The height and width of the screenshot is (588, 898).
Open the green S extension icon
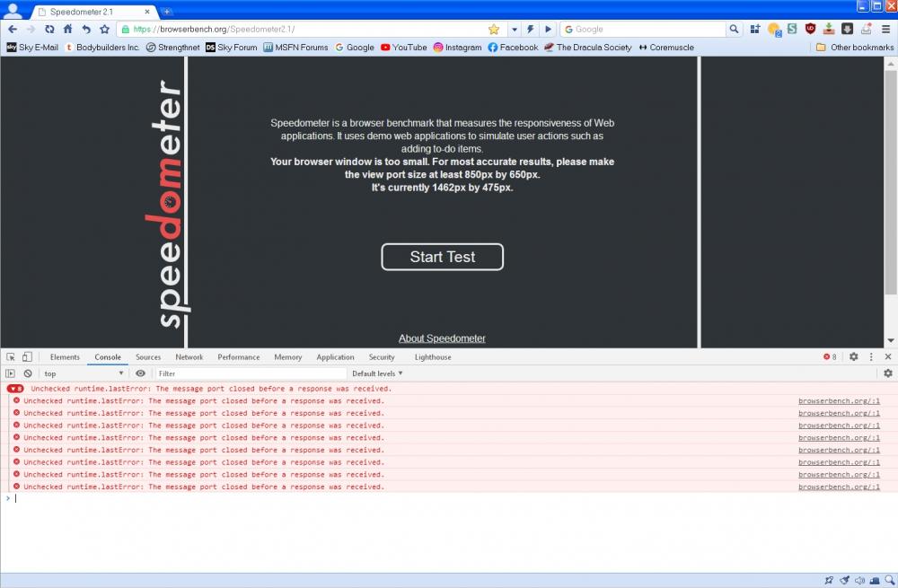tap(792, 29)
